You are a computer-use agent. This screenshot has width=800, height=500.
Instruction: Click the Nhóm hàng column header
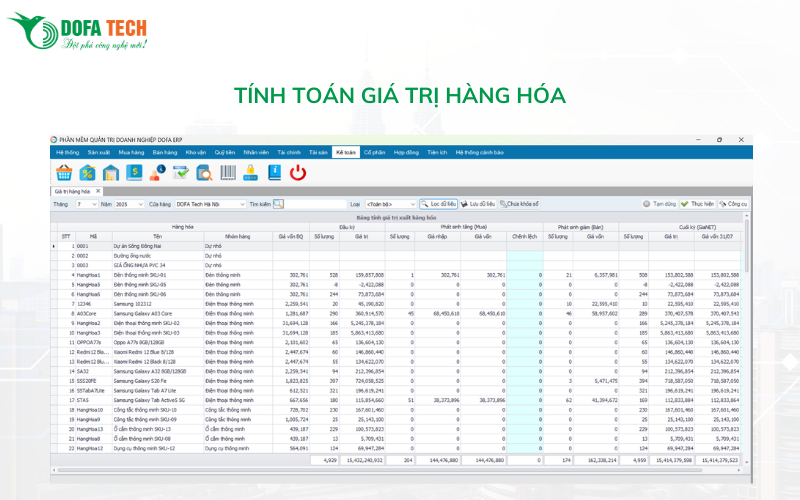point(238,236)
